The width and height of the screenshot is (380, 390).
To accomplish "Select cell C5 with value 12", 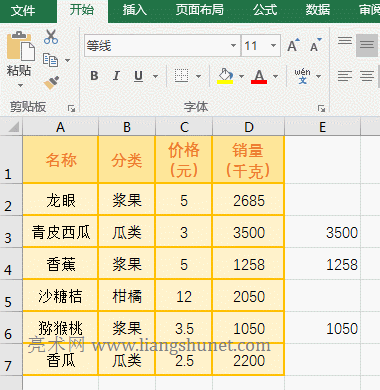I will (x=184, y=296).
